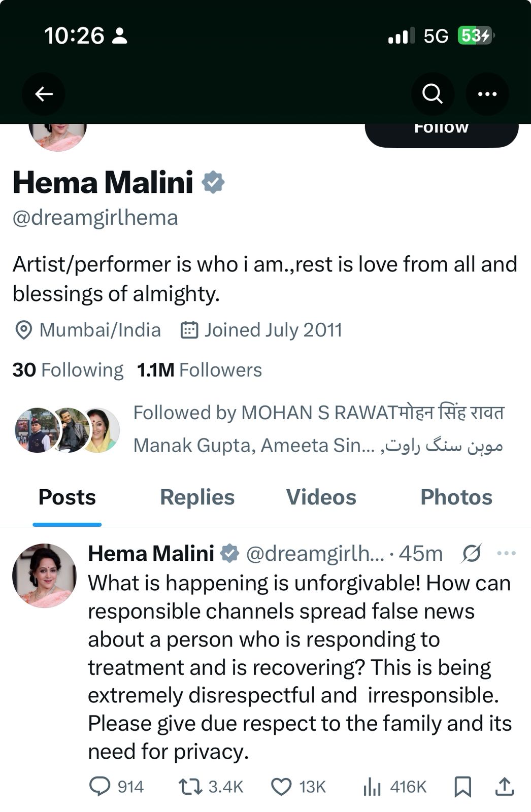The width and height of the screenshot is (531, 812).
Task: Share the post using share icon
Action: click(504, 787)
